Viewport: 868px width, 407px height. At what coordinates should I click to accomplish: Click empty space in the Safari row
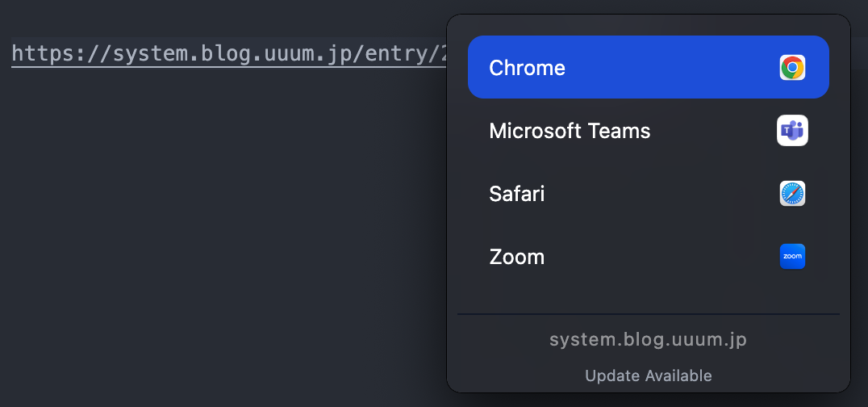tap(661, 194)
